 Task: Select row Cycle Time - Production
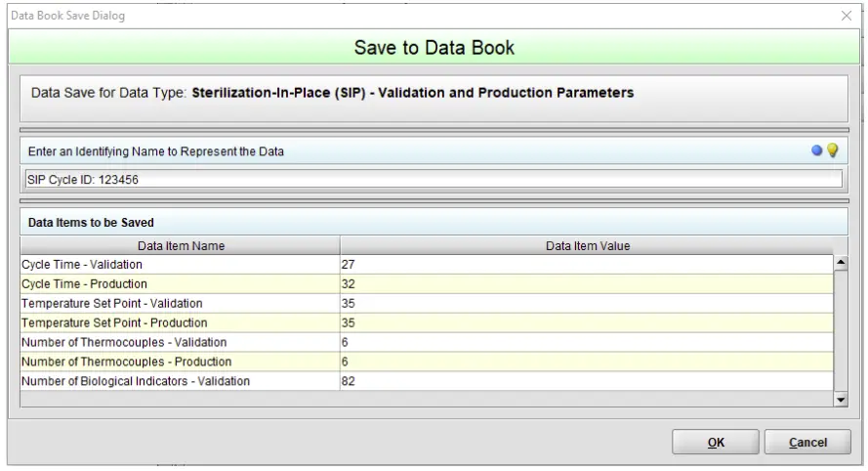[427, 283]
